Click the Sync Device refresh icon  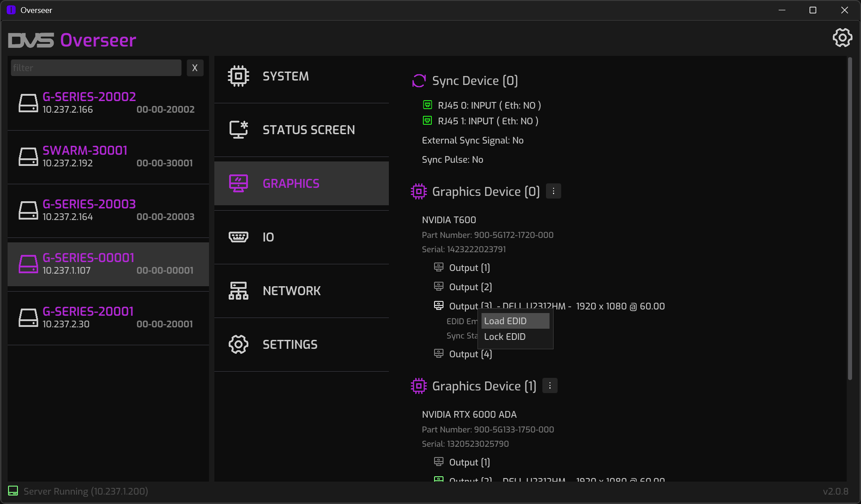(419, 81)
